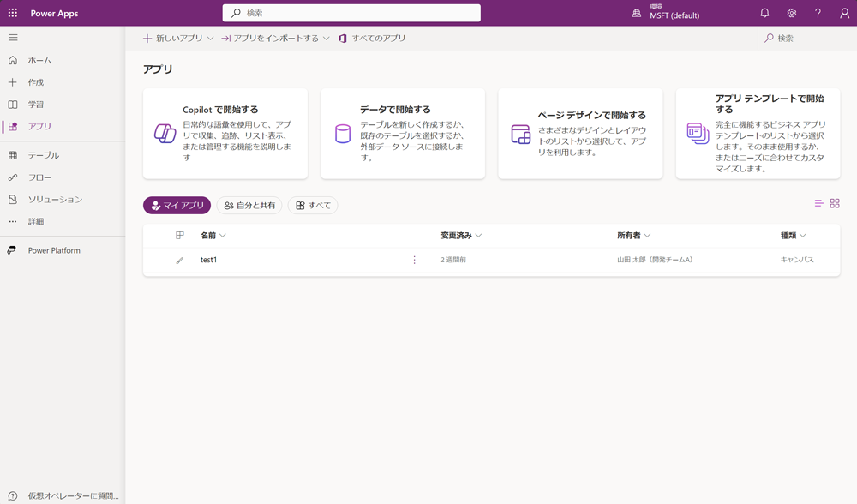Click the top global 検索 search box
This screenshot has width=857, height=504.
[x=351, y=13]
